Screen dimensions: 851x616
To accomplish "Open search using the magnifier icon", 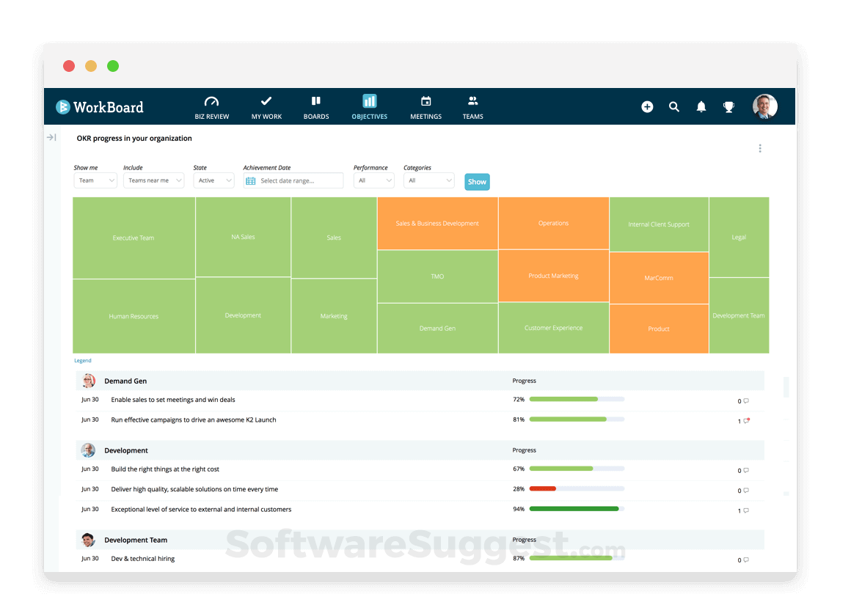I will 674,106.
